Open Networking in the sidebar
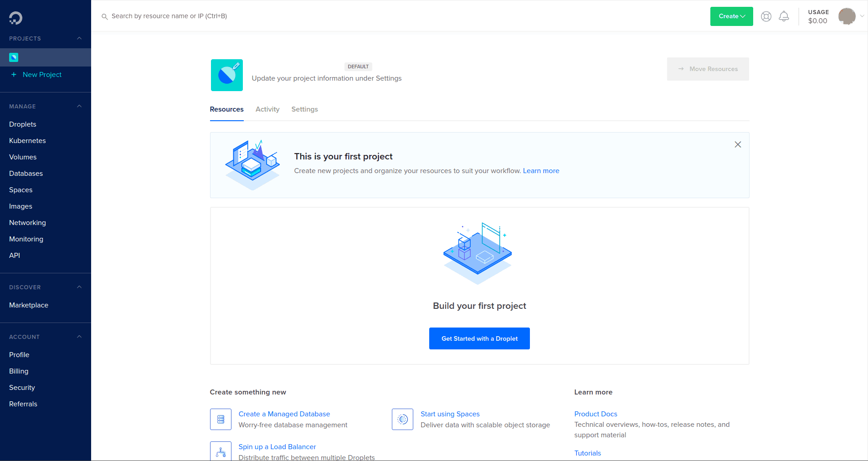The height and width of the screenshot is (461, 868). [27, 223]
